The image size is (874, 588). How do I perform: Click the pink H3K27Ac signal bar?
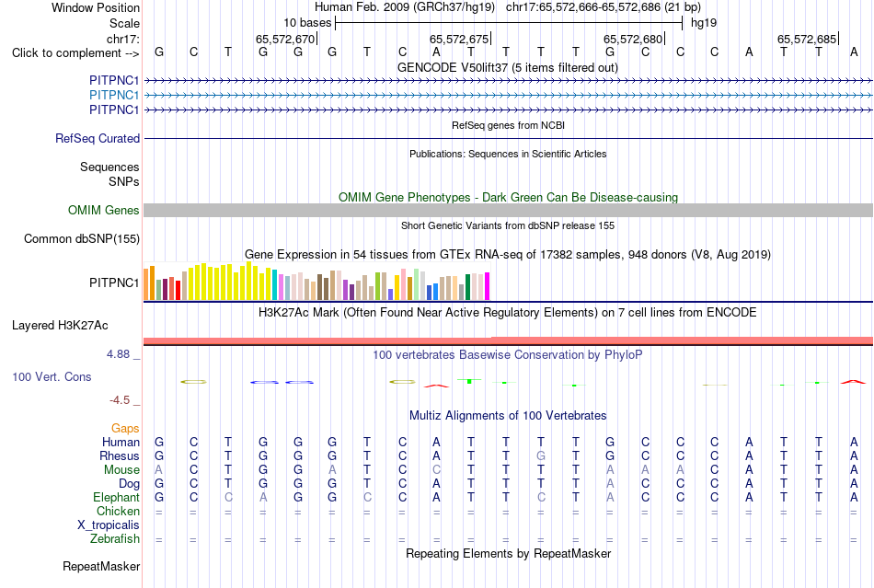point(509,340)
